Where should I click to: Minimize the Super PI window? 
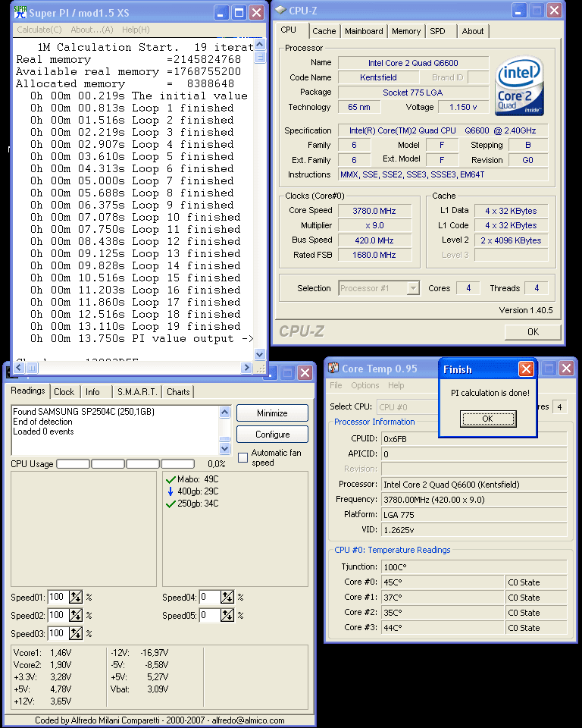point(221,13)
